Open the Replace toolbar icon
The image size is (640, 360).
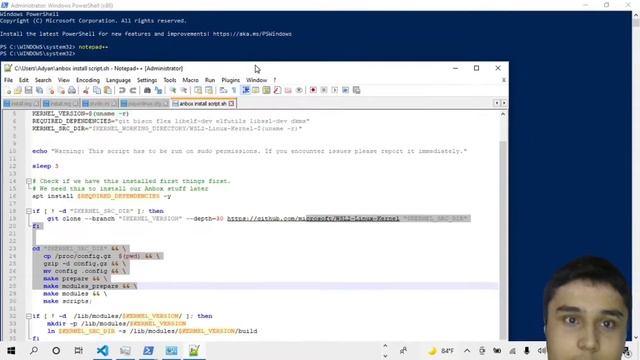[x=158, y=90]
